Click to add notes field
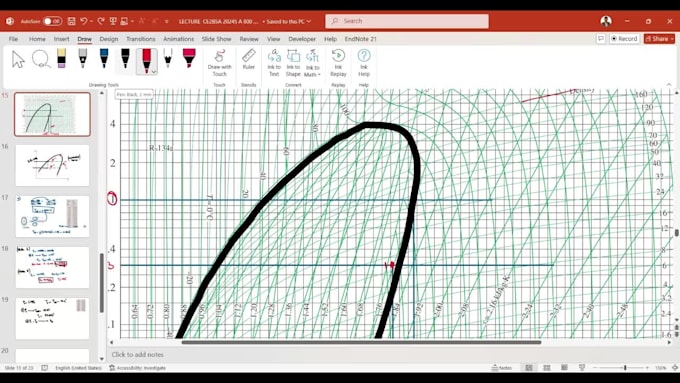 pos(137,354)
